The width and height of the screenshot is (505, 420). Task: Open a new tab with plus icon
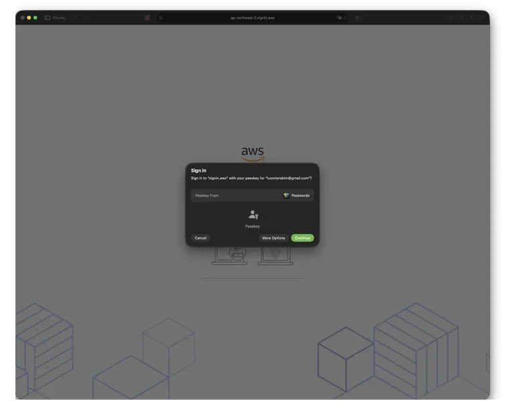pos(471,17)
